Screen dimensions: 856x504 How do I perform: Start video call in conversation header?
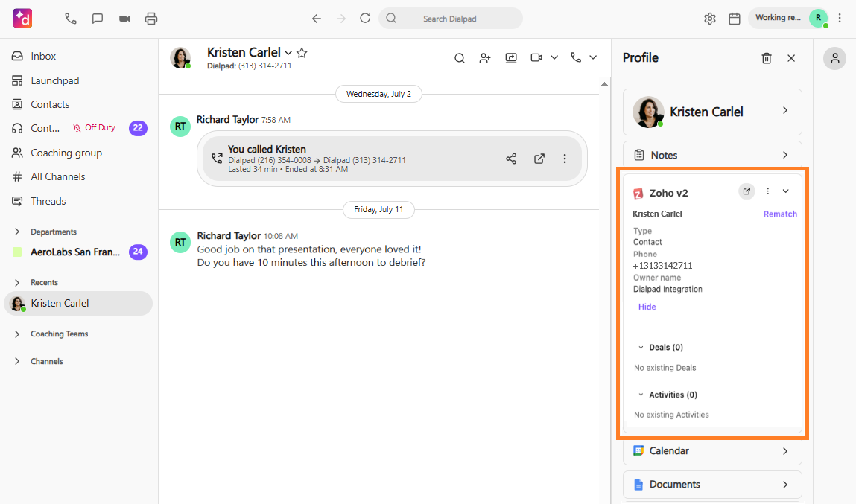[x=536, y=57]
